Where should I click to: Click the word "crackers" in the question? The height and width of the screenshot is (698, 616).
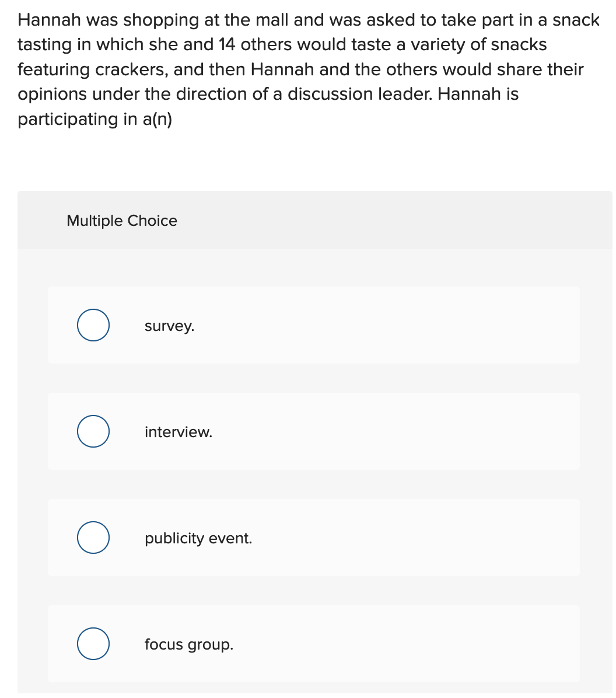point(132,69)
